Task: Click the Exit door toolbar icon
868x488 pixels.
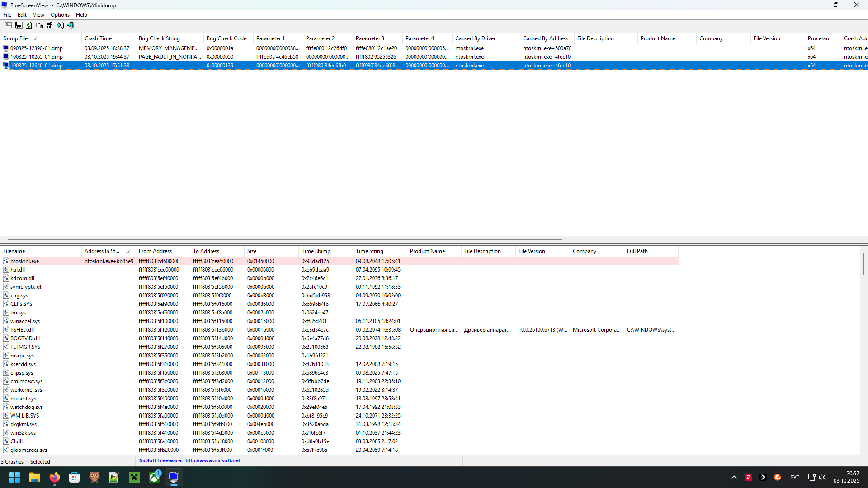Action: coord(71,26)
